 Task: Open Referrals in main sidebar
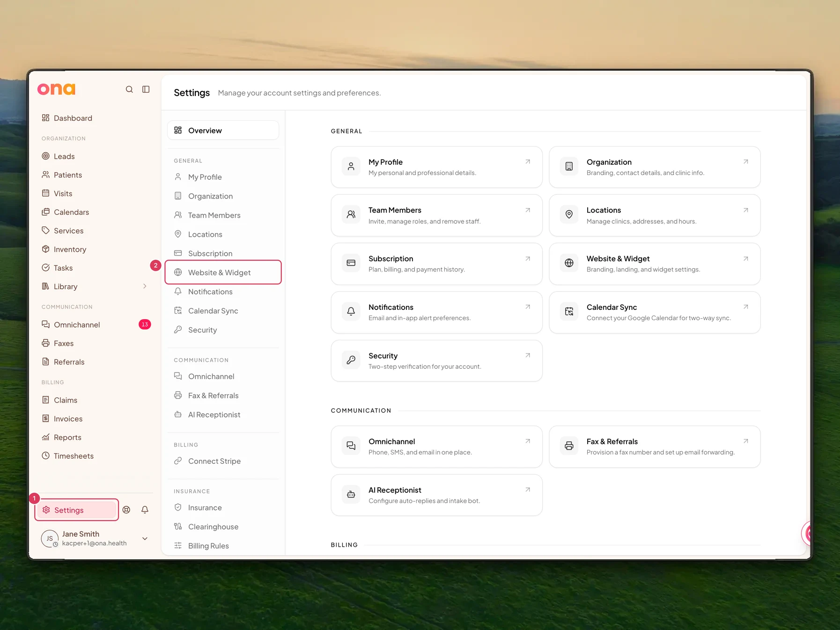pyautogui.click(x=95, y=362)
